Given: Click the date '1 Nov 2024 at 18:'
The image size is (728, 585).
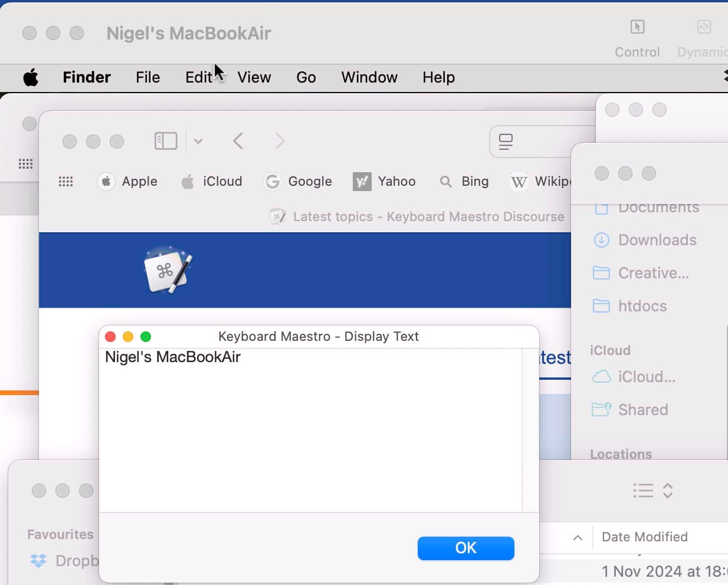Looking at the screenshot, I should 665,571.
